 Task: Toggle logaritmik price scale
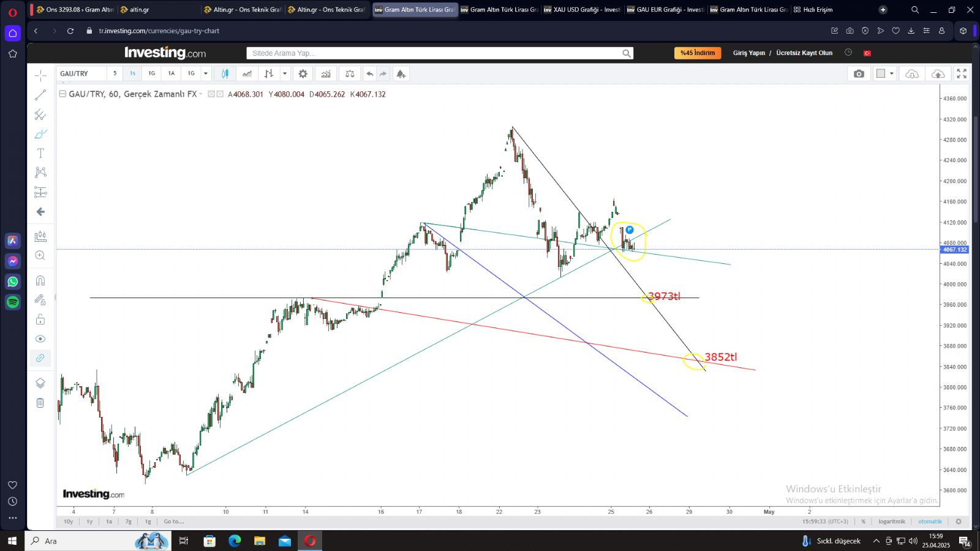click(x=892, y=522)
